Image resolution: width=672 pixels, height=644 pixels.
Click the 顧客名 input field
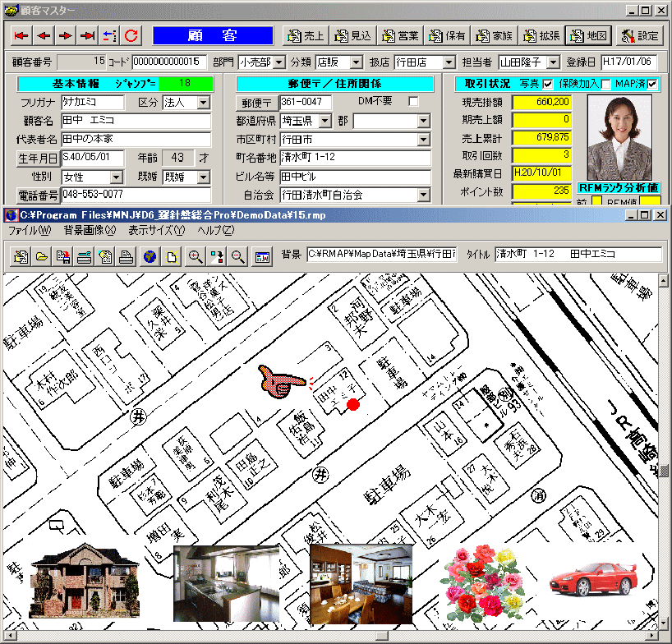point(136,121)
